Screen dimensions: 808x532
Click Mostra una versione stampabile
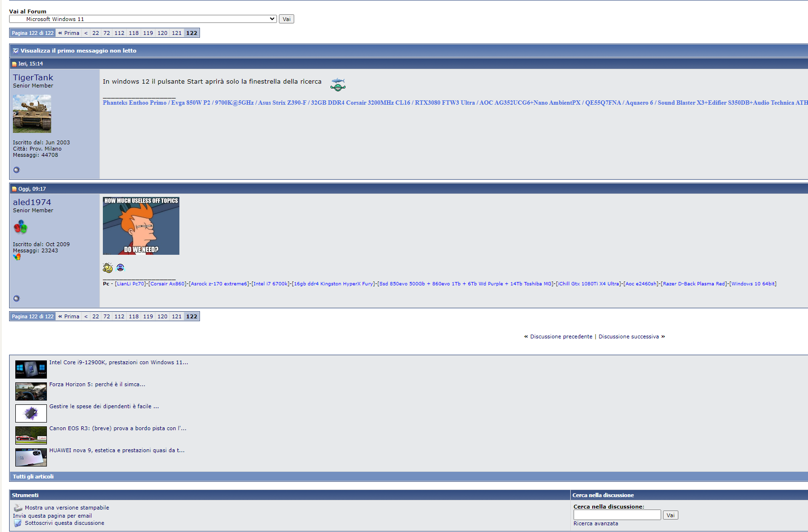coord(67,508)
